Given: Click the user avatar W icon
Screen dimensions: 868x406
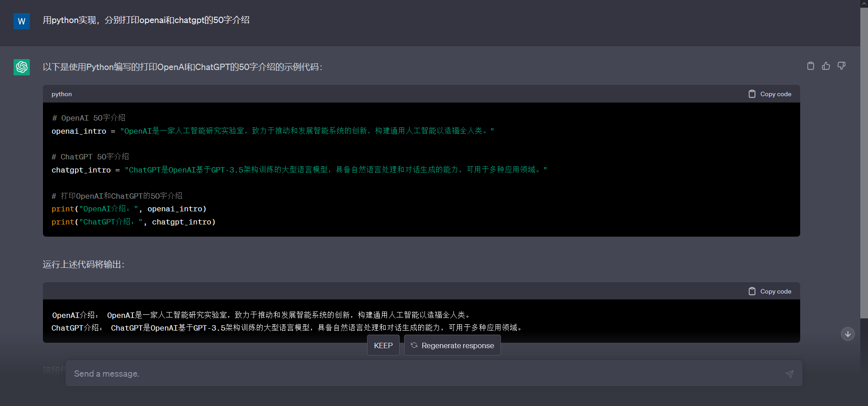Looking at the screenshot, I should pos(22,21).
